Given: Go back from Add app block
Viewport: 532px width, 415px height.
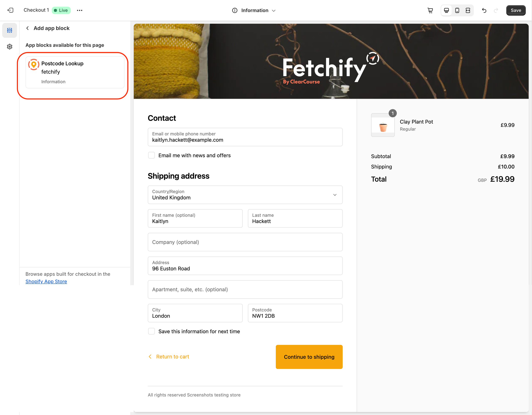Looking at the screenshot, I should (27, 28).
